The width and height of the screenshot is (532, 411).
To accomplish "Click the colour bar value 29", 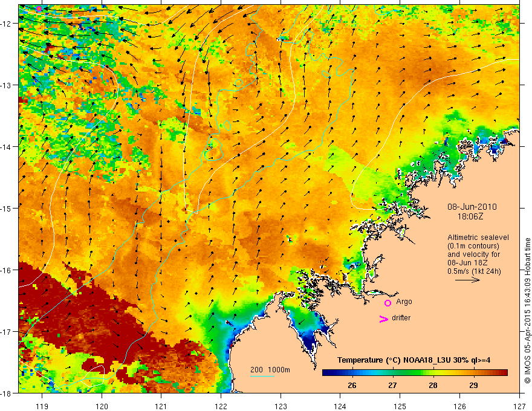I will pos(473,385).
